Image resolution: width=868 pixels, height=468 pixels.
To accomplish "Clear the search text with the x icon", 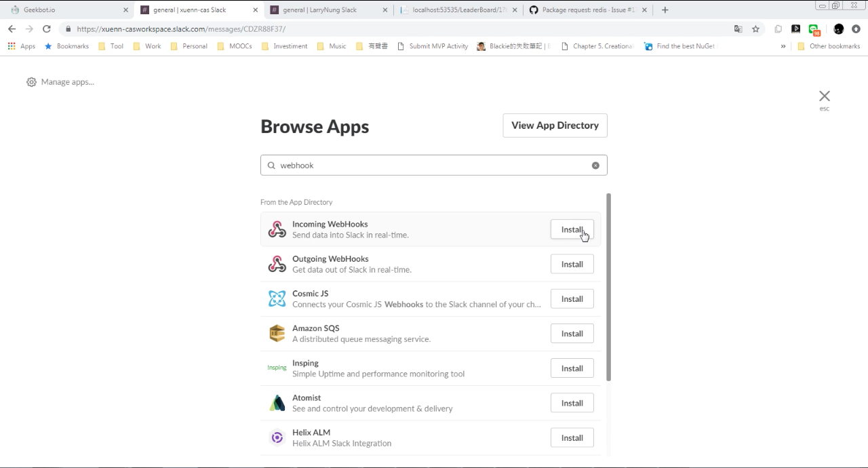I will coord(595,165).
